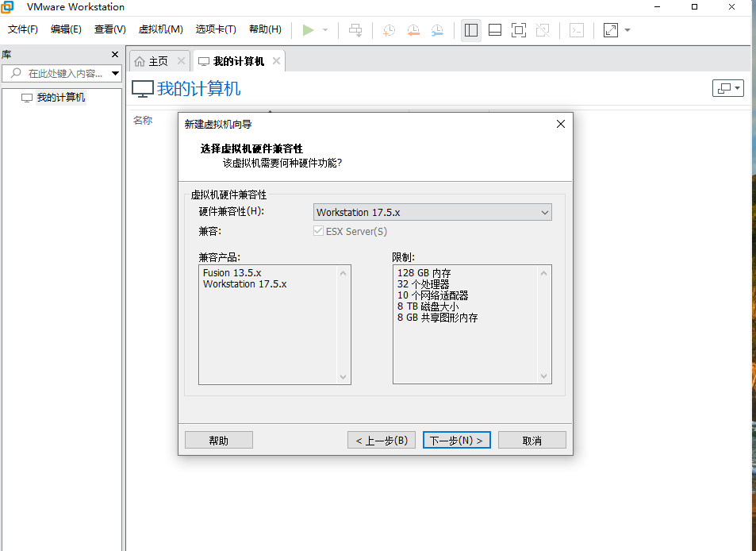Viewport: 756px width, 551px height.
Task: Open the stretch display dropdown arrow
Action: [x=627, y=30]
